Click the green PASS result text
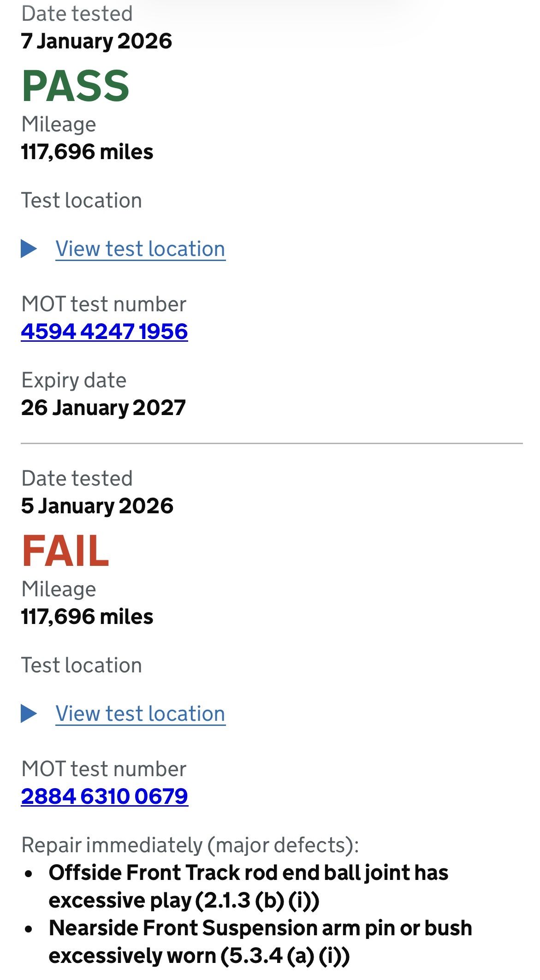540x980 pixels. [x=76, y=86]
